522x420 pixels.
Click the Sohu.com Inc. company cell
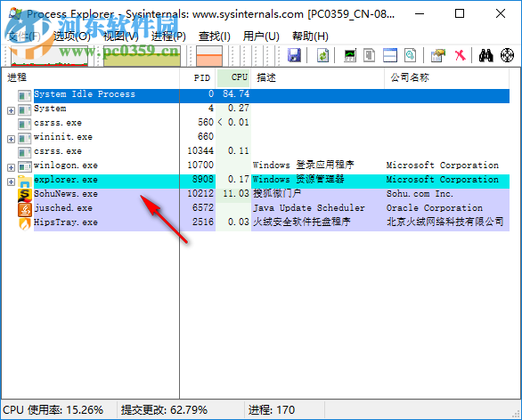click(x=420, y=194)
